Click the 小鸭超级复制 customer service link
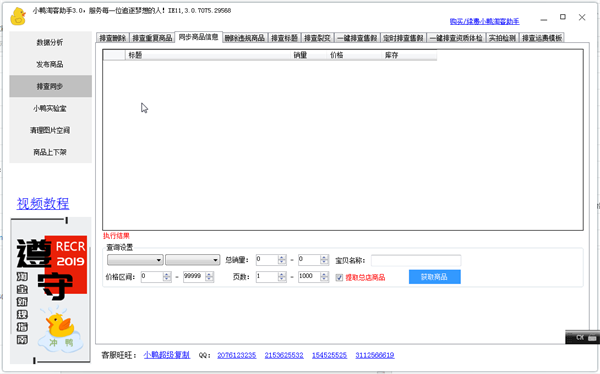 (167, 355)
